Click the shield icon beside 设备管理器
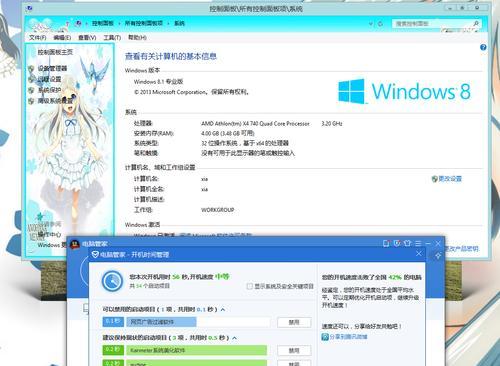 pos(31,69)
